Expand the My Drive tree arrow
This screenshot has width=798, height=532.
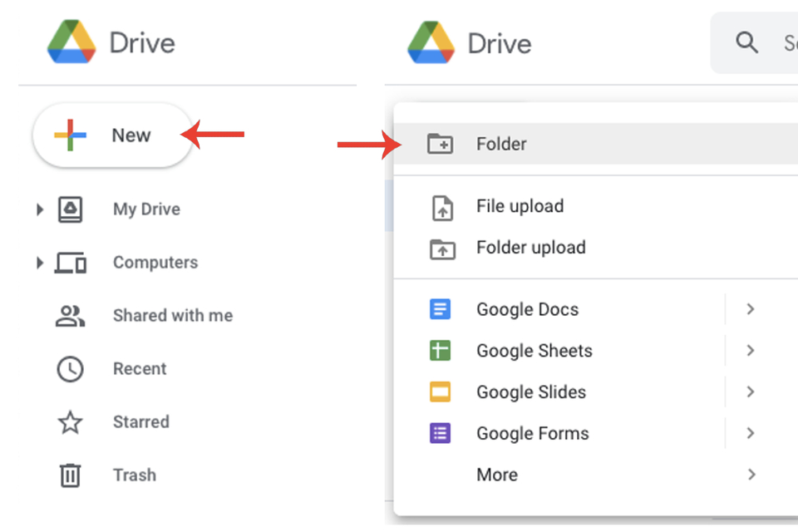tap(39, 209)
